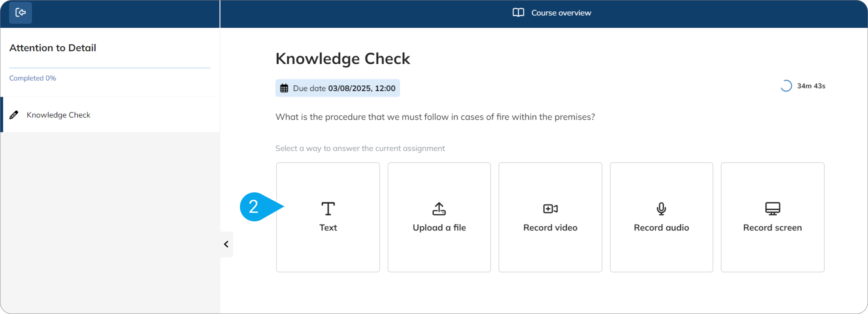This screenshot has width=868, height=314.
Task: Click the Upload a file icon
Action: (x=439, y=209)
